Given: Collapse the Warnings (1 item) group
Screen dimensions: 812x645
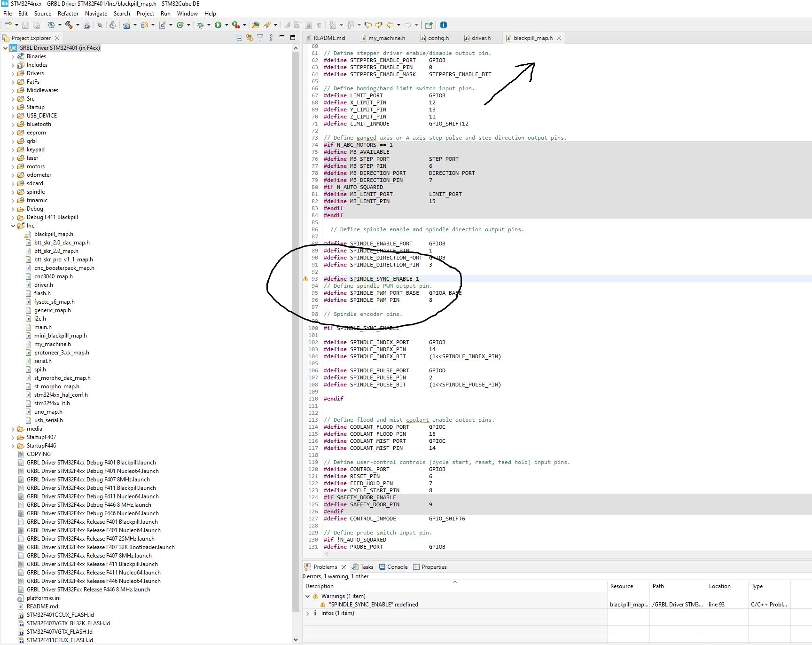Looking at the screenshot, I should [x=308, y=596].
